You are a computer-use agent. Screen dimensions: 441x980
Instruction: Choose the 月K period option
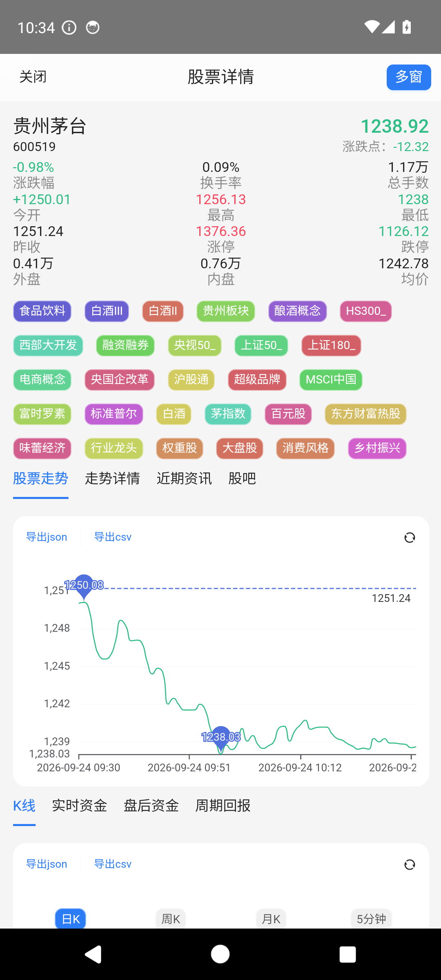coord(271,919)
